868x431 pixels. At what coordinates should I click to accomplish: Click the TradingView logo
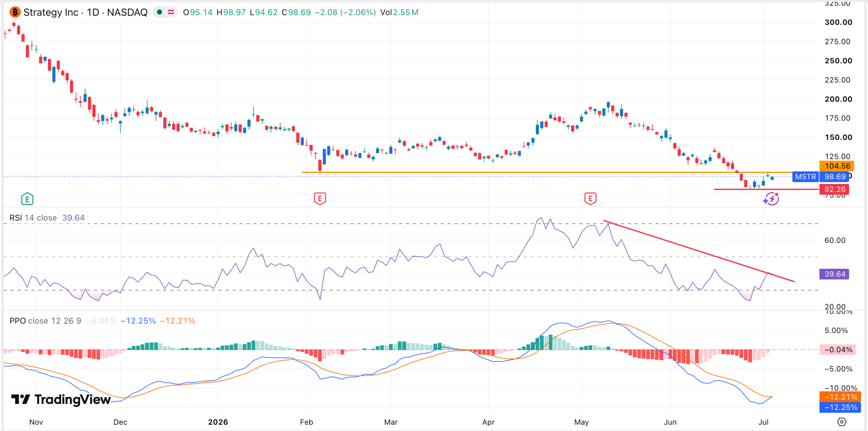(61, 399)
